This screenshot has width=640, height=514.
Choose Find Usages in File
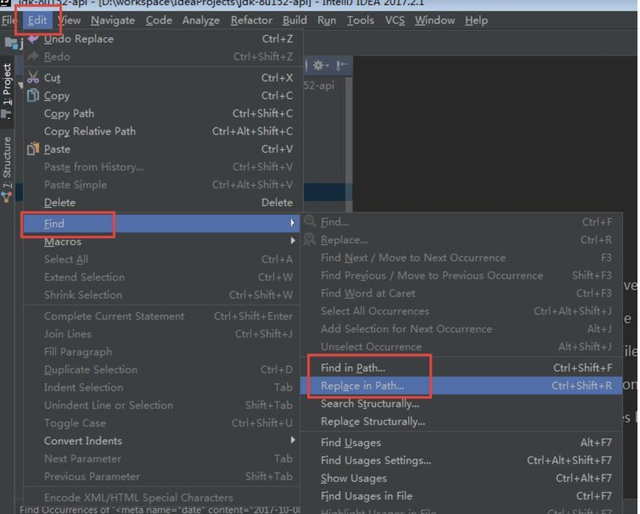coord(462,496)
